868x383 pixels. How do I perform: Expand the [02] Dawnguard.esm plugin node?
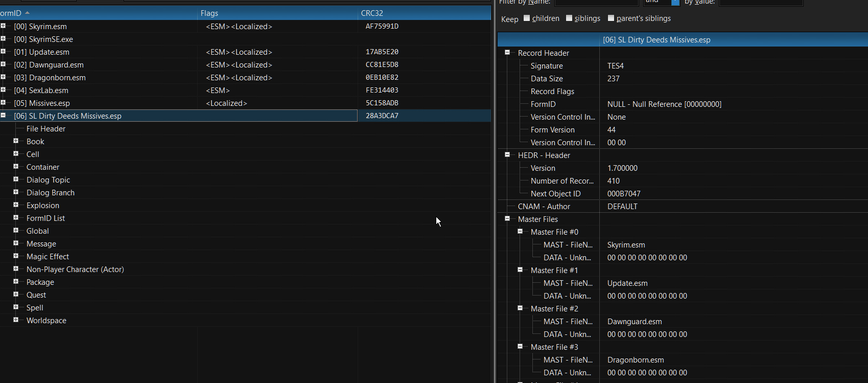3,64
